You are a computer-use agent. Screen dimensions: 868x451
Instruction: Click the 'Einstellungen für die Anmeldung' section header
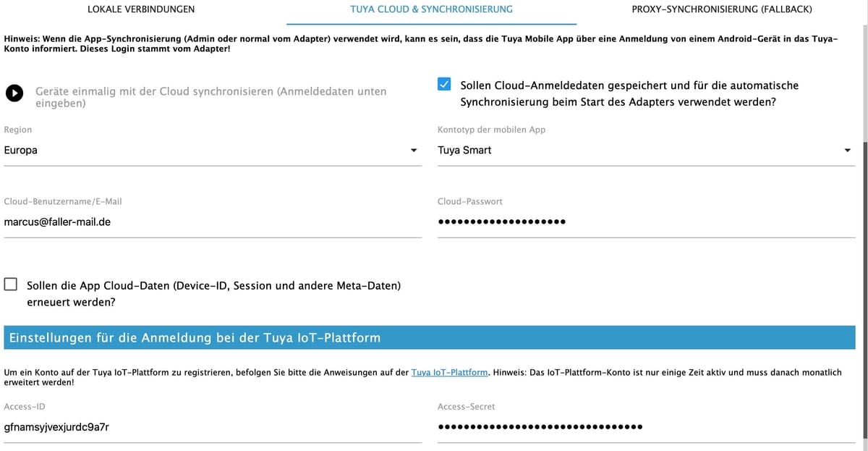[x=429, y=338]
